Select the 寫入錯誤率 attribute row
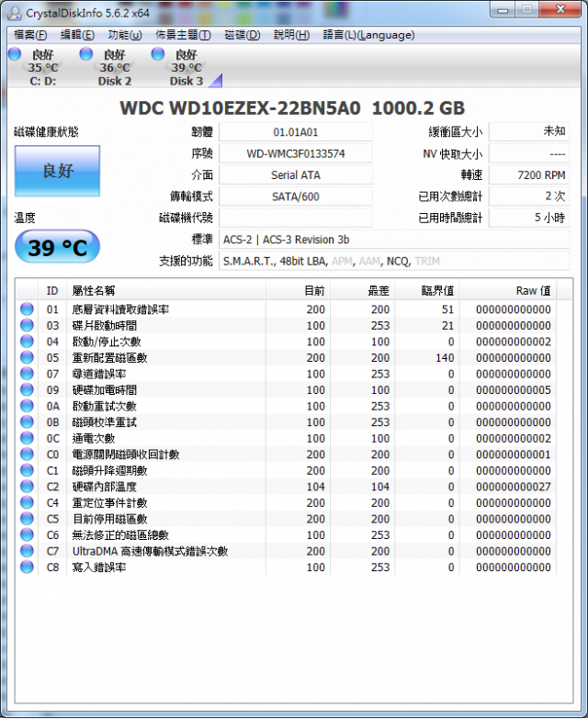 pyautogui.click(x=287, y=567)
